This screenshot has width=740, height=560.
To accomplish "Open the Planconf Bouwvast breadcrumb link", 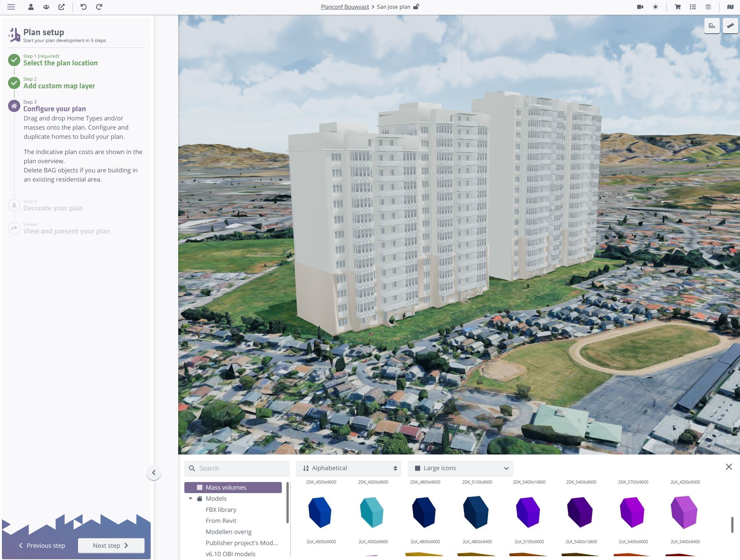I will click(x=345, y=7).
